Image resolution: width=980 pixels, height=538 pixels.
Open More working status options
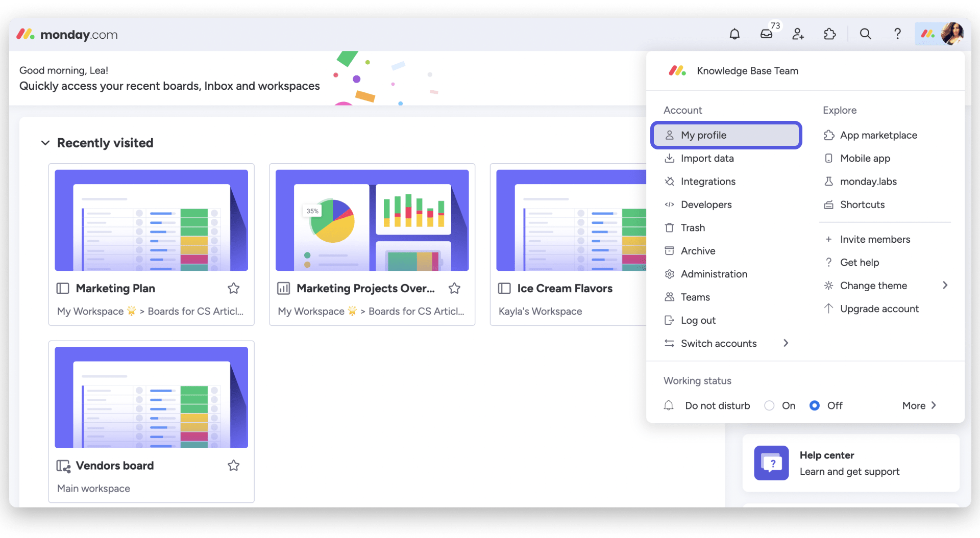[x=919, y=406]
